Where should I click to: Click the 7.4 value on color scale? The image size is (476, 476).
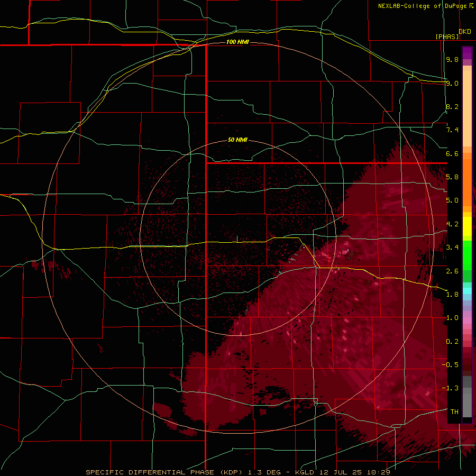[x=452, y=130]
